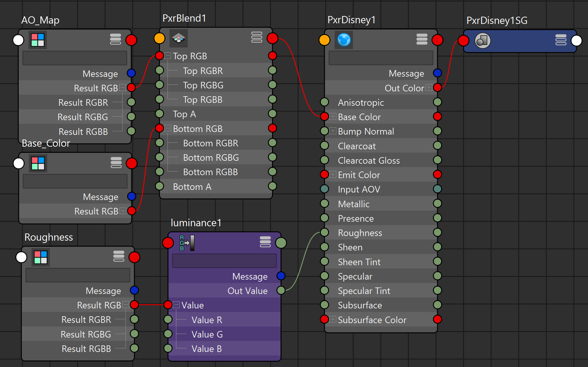Click luminance1 red input master port
This screenshot has width=588, height=367.
pyautogui.click(x=168, y=243)
